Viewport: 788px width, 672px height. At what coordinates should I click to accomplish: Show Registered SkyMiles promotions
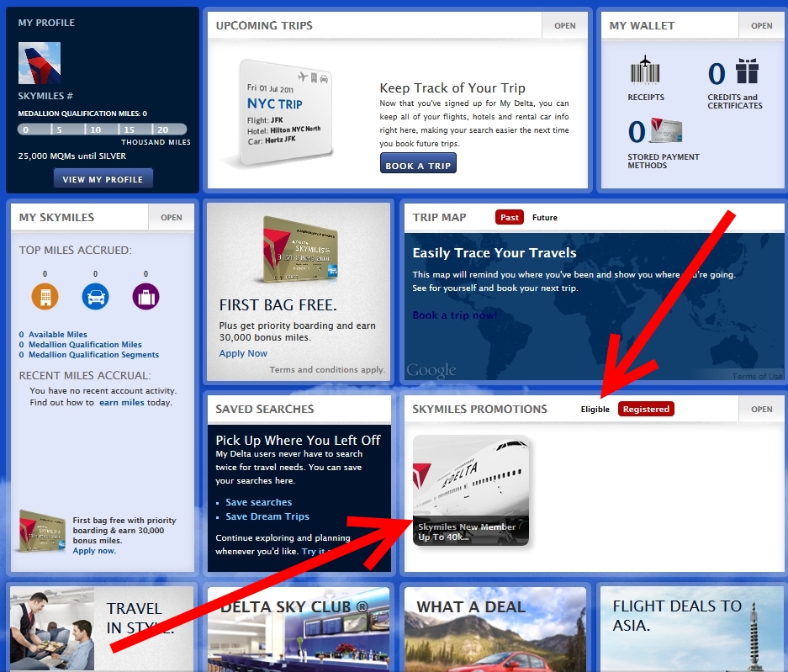coord(646,410)
